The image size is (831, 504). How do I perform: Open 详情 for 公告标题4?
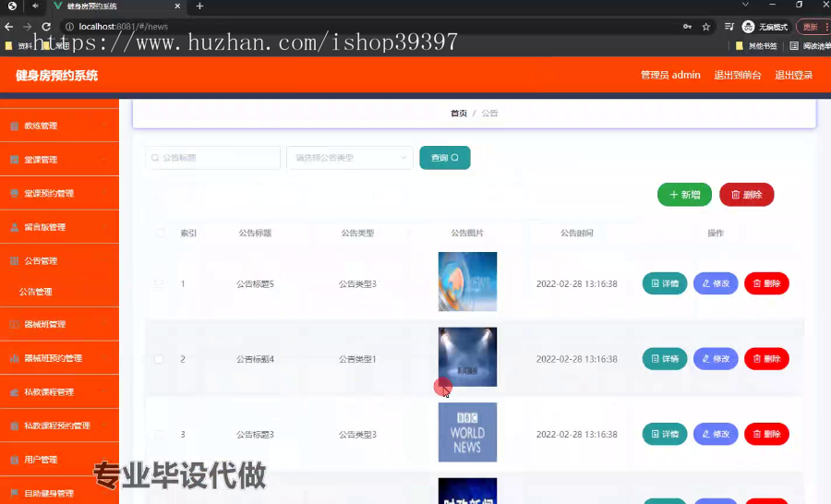tap(665, 359)
